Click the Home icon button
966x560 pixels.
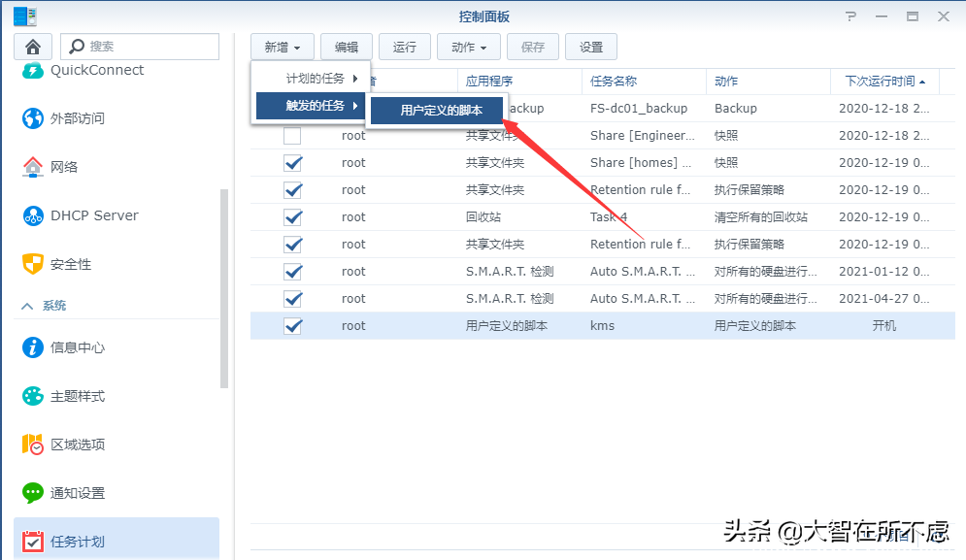pyautogui.click(x=33, y=47)
